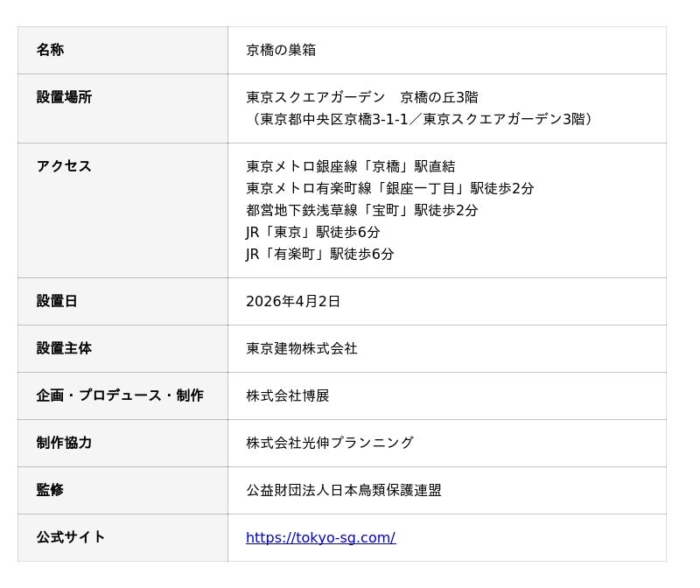
Task: Click the 東京建物株式会社 text
Action: pos(302,348)
